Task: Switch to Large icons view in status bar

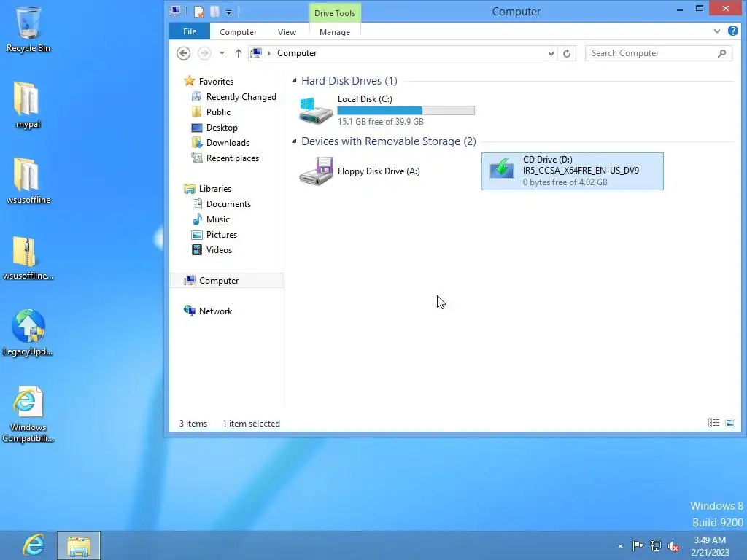Action: tap(729, 423)
